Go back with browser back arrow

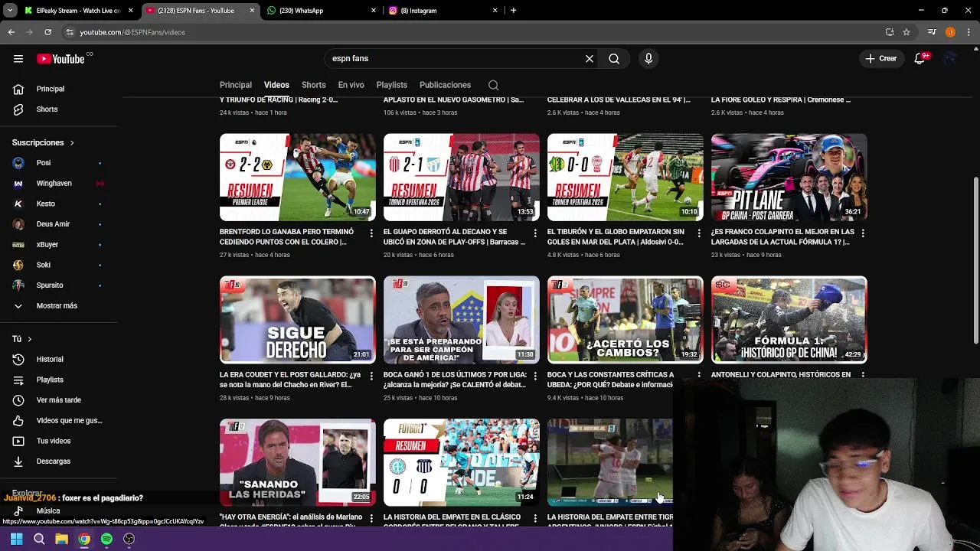pyautogui.click(x=11, y=32)
